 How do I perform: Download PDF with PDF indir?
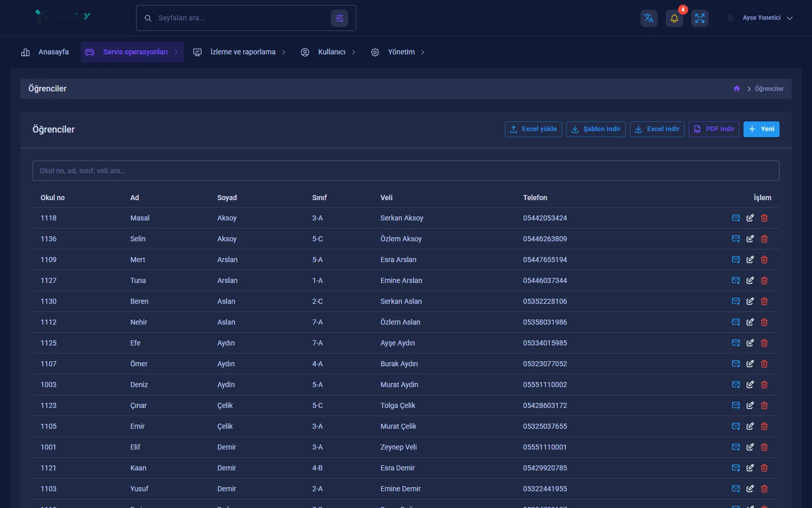[714, 129]
